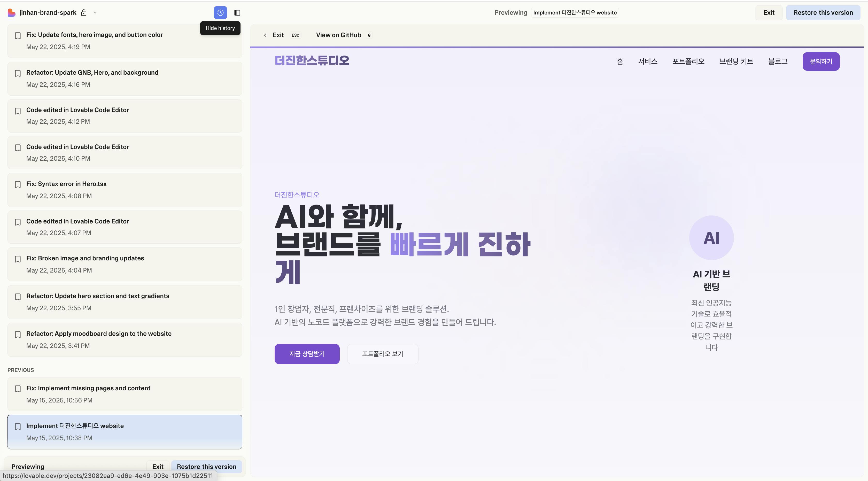Click the Lovable heart logo
The height and width of the screenshot is (481, 868).
11,13
